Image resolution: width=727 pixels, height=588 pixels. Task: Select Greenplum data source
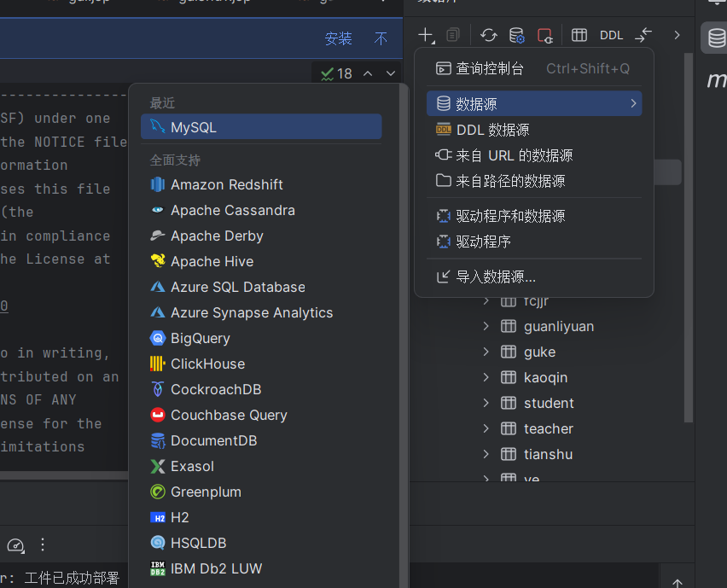261,492
